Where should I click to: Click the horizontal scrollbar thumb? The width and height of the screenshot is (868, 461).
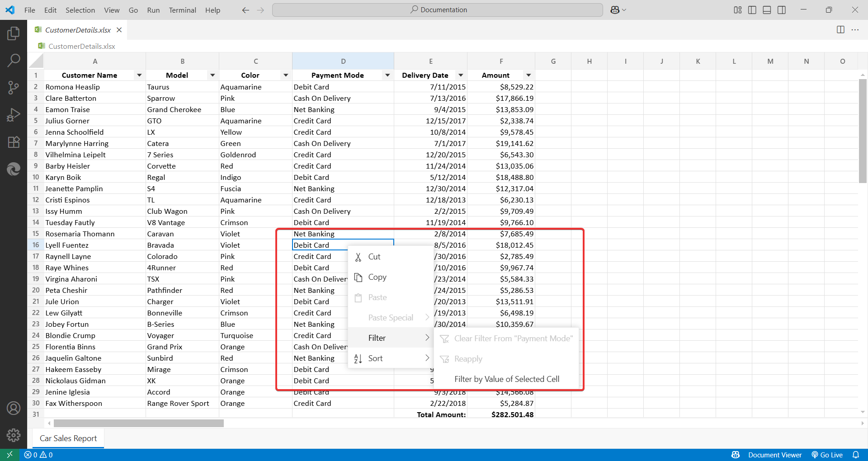(138, 423)
